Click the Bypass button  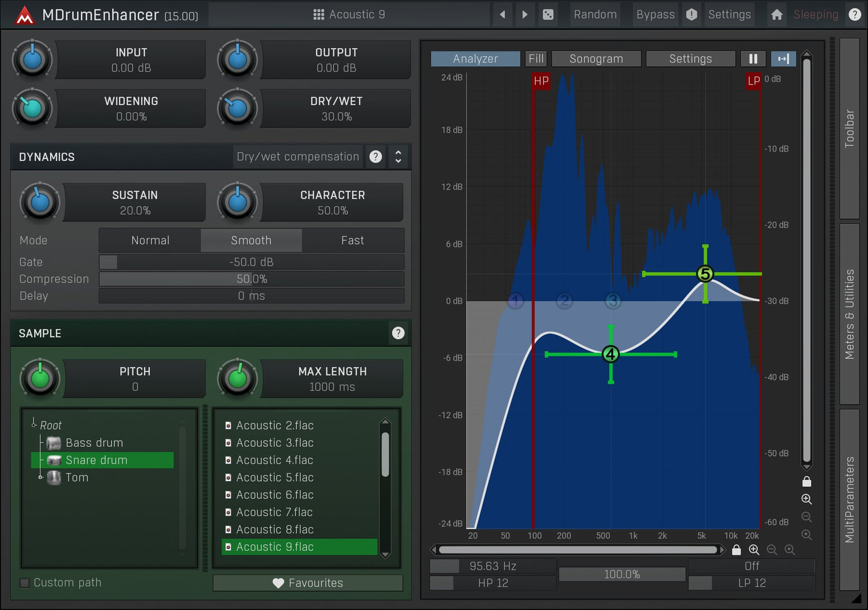point(655,14)
